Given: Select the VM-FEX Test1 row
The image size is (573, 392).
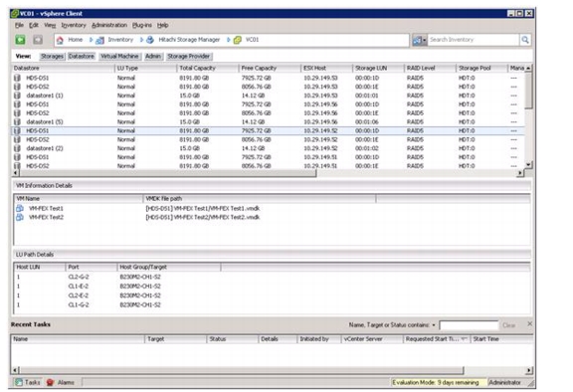Looking at the screenshot, I should click(x=272, y=208).
